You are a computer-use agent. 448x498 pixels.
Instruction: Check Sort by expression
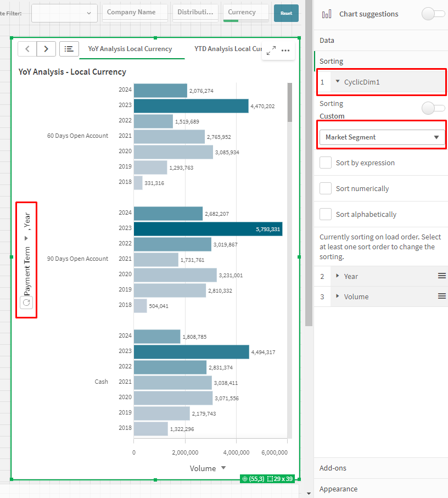[x=326, y=163]
